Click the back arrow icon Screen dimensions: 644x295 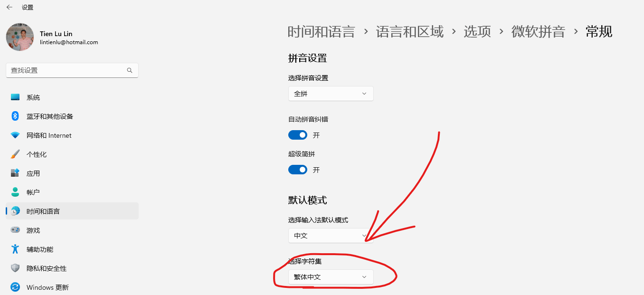pos(9,7)
